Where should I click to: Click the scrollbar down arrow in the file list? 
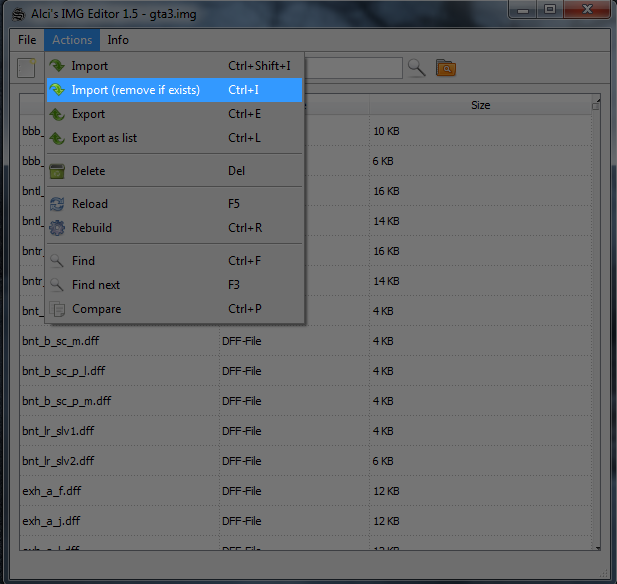click(597, 547)
